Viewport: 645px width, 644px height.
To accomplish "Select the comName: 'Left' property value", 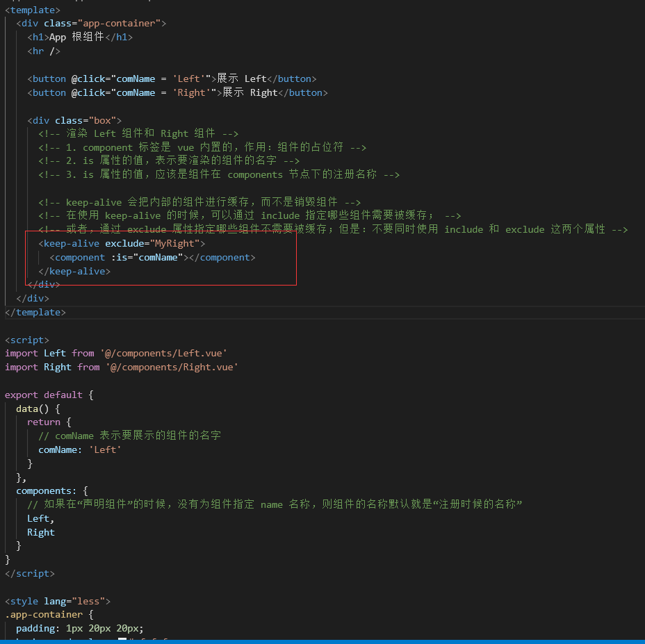I will (x=104, y=449).
